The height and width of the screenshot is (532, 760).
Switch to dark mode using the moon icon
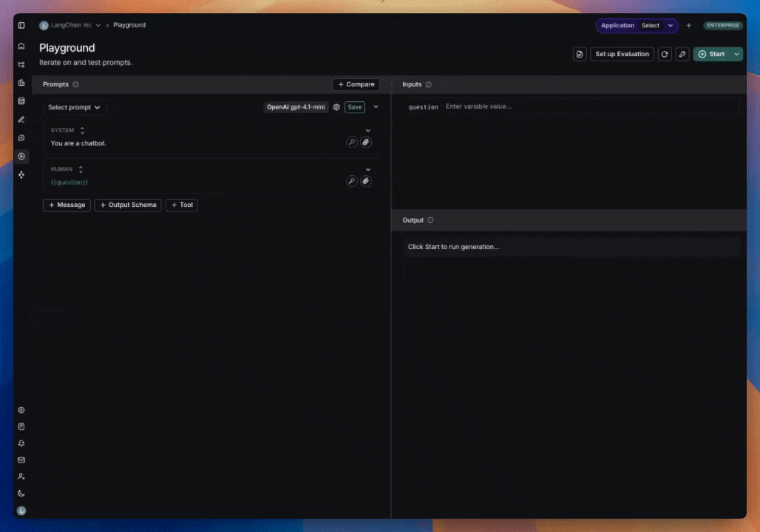tap(21, 493)
